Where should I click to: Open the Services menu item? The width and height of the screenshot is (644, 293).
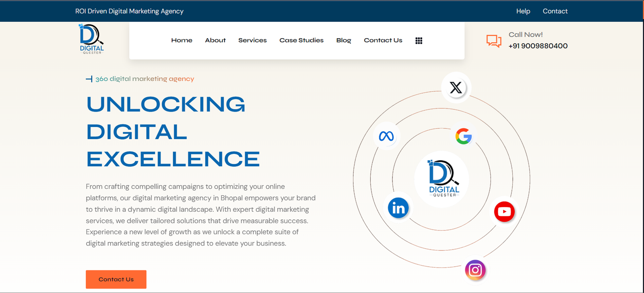pyautogui.click(x=252, y=40)
